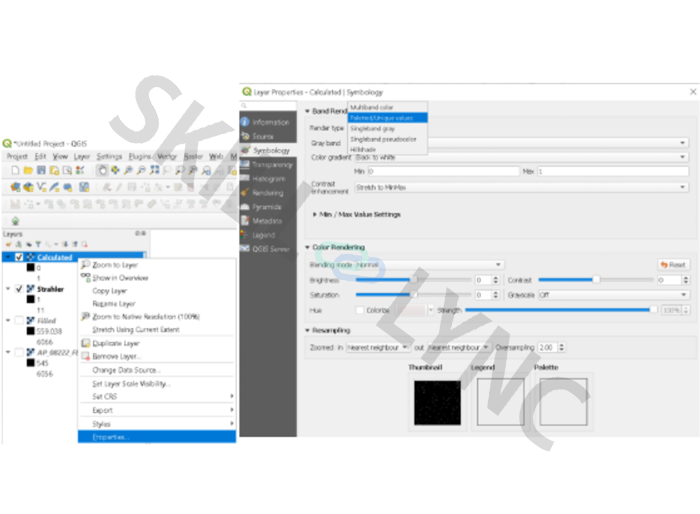Viewport: 700px width, 514px height.
Task: Click the New Print Layout icon
Action: 54,170
